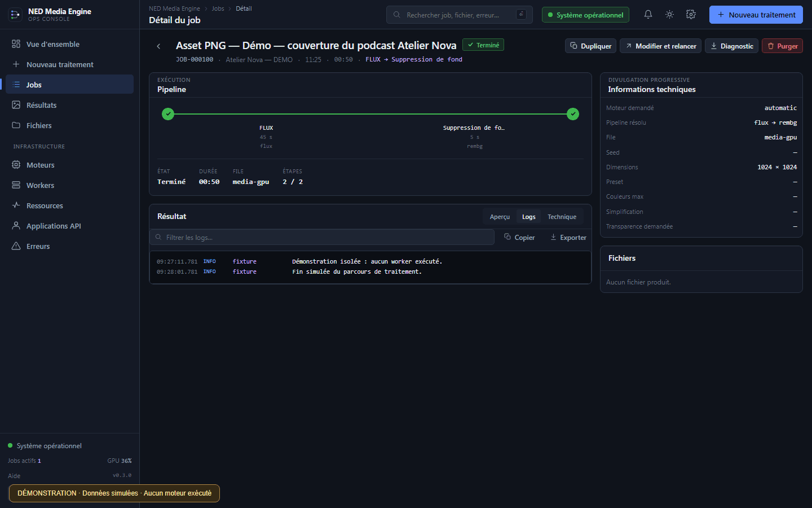Click the Jobs breadcrumb

[x=218, y=8]
